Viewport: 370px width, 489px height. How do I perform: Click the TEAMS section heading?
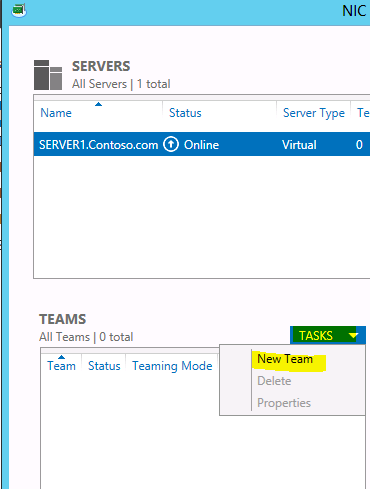[62, 319]
